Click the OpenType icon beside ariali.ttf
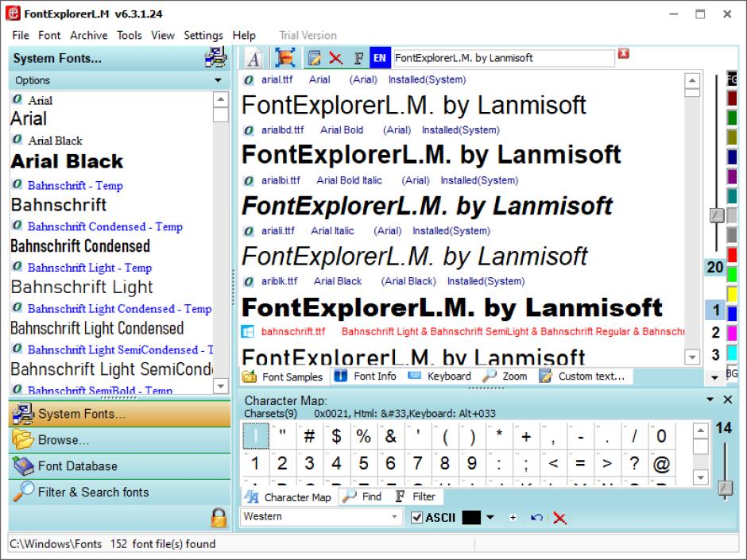The width and height of the screenshot is (747, 560). coord(248,231)
